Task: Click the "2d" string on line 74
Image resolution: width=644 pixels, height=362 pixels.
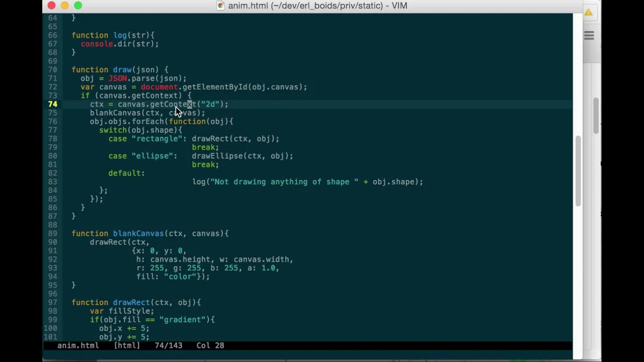Action: click(x=210, y=104)
